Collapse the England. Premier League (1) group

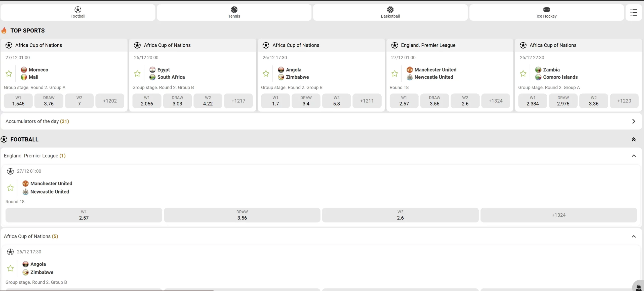pyautogui.click(x=633, y=156)
